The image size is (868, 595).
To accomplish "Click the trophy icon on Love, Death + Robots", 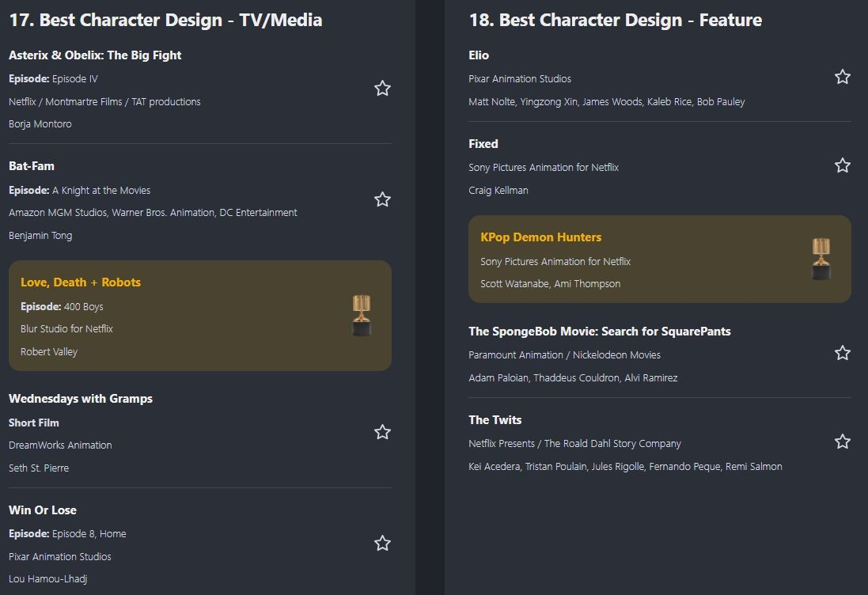I will pyautogui.click(x=362, y=316).
